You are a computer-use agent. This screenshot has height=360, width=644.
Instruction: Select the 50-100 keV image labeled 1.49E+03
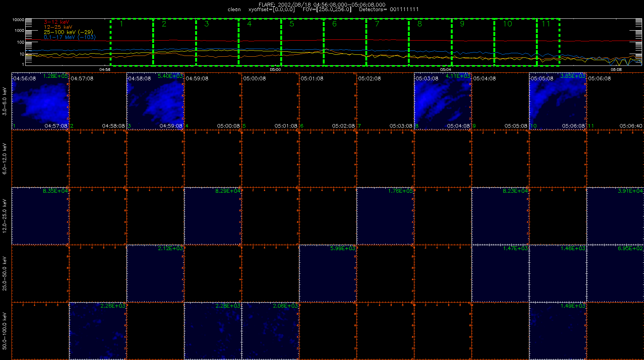click(x=558, y=331)
